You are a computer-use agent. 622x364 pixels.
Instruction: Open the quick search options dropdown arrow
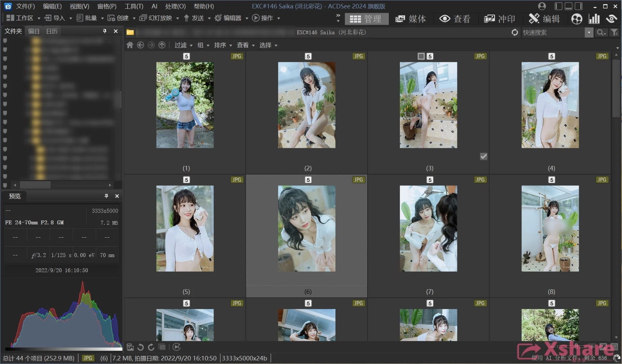[x=589, y=32]
